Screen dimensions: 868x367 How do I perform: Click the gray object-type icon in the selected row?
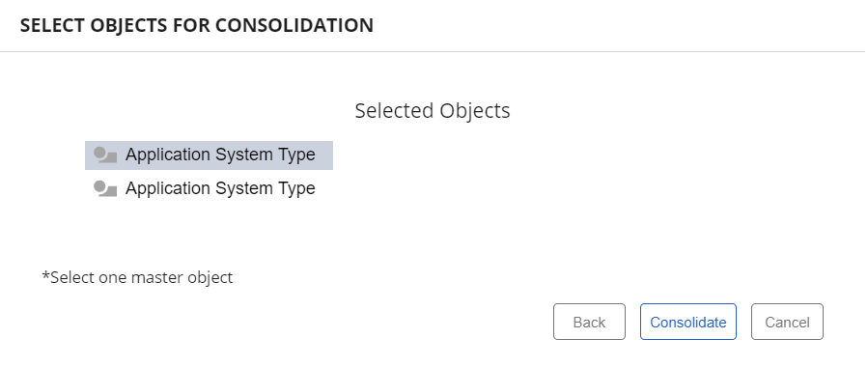tap(105, 155)
